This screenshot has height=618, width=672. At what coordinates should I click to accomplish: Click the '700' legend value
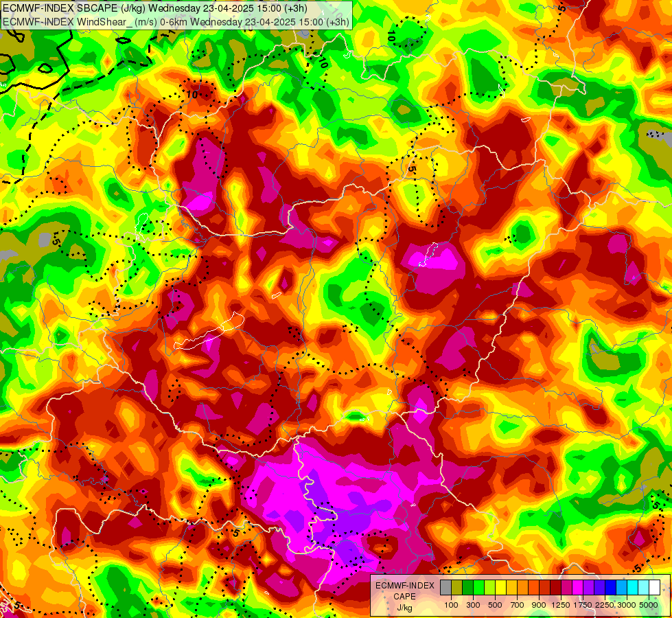518,605
